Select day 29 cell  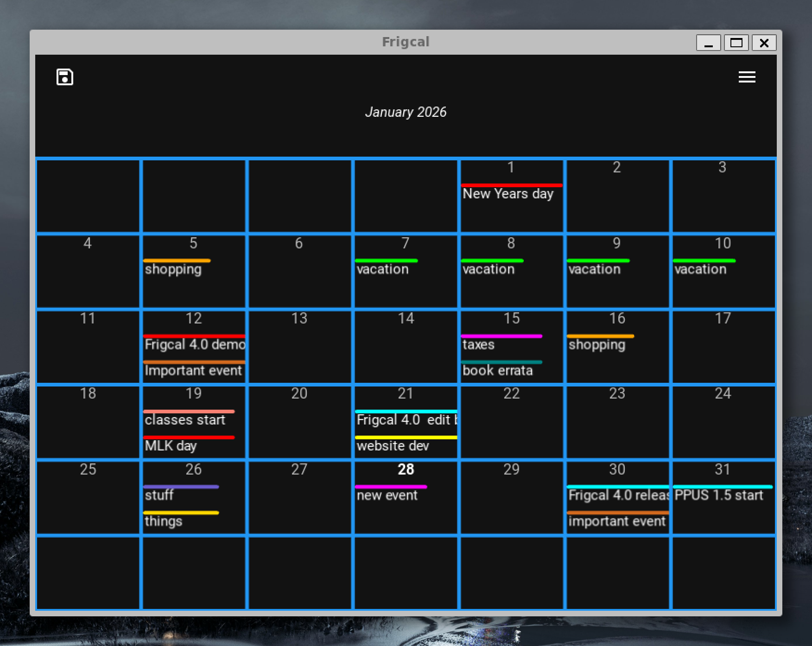point(512,498)
